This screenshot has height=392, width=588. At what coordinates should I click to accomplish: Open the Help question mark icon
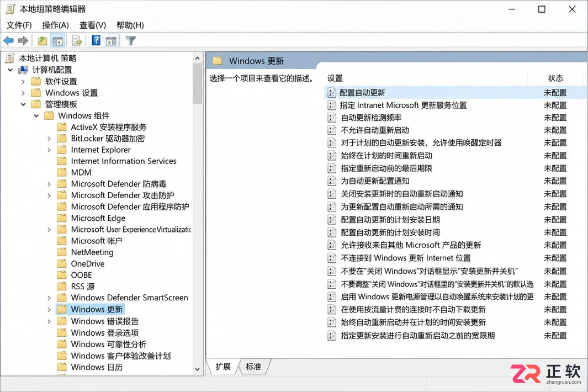pyautogui.click(x=96, y=40)
